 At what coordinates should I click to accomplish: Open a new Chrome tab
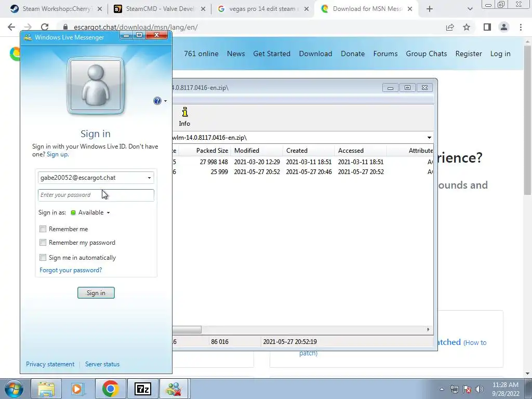click(430, 9)
